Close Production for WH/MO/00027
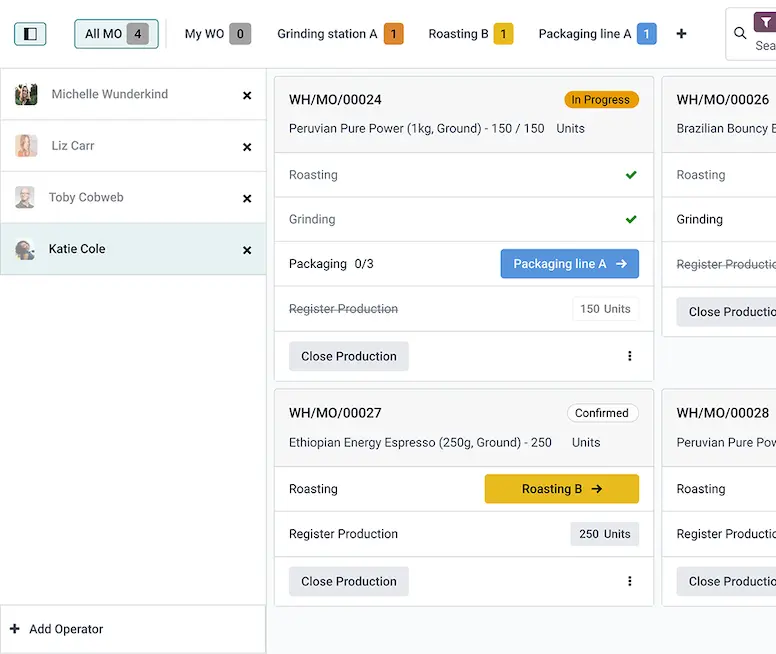Screen dimensions: 776x654 [x=348, y=581]
